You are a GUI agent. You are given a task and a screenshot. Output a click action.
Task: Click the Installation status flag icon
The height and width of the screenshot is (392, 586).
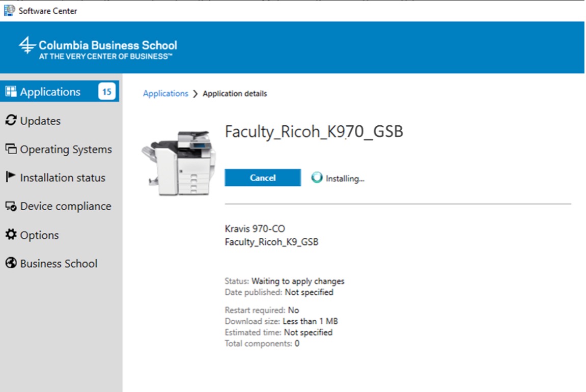pyautogui.click(x=11, y=177)
